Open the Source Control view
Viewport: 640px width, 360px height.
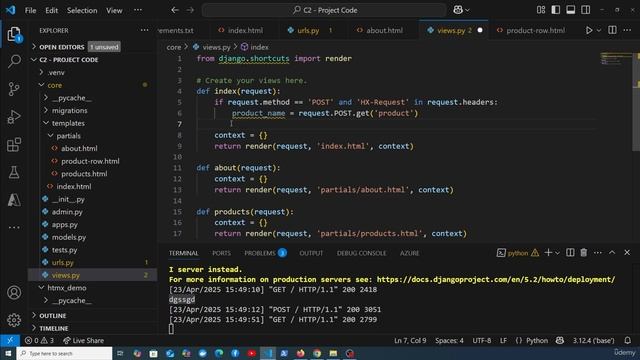pos(14,89)
